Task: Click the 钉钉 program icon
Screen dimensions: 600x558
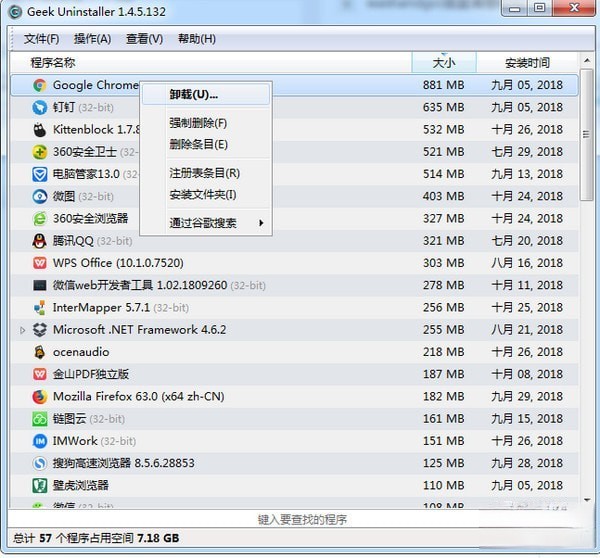Action: pyautogui.click(x=39, y=108)
